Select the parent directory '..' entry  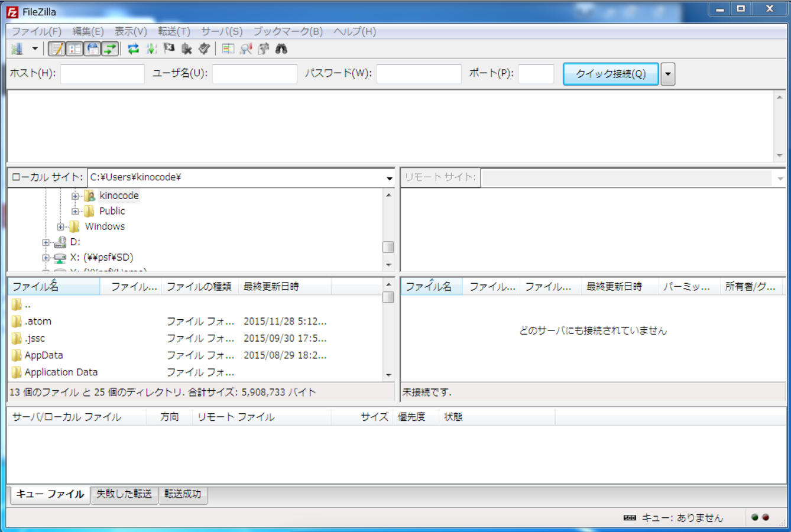195,305
